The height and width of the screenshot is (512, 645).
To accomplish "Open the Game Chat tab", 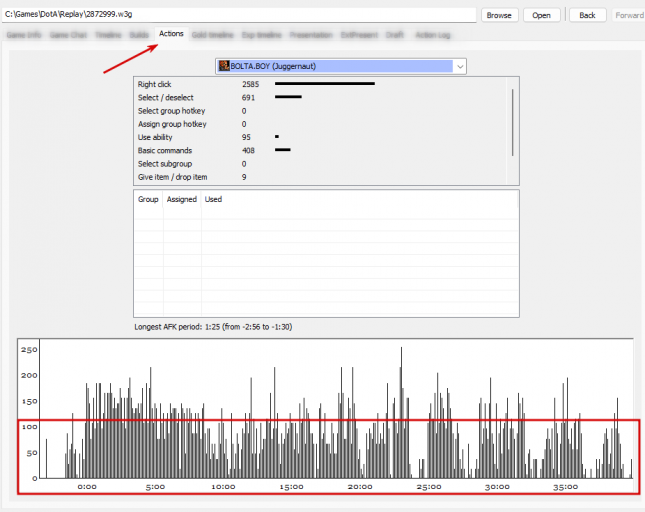I will (x=68, y=35).
